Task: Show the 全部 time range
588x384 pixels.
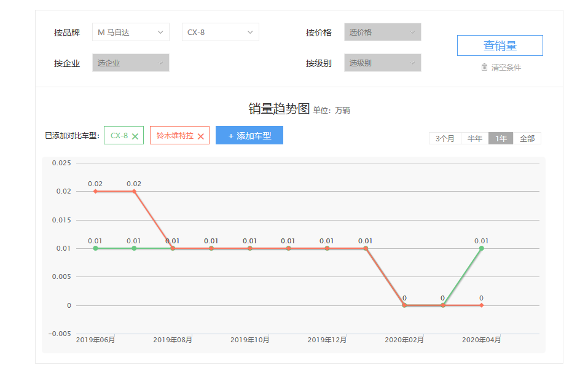Action: tap(527, 138)
